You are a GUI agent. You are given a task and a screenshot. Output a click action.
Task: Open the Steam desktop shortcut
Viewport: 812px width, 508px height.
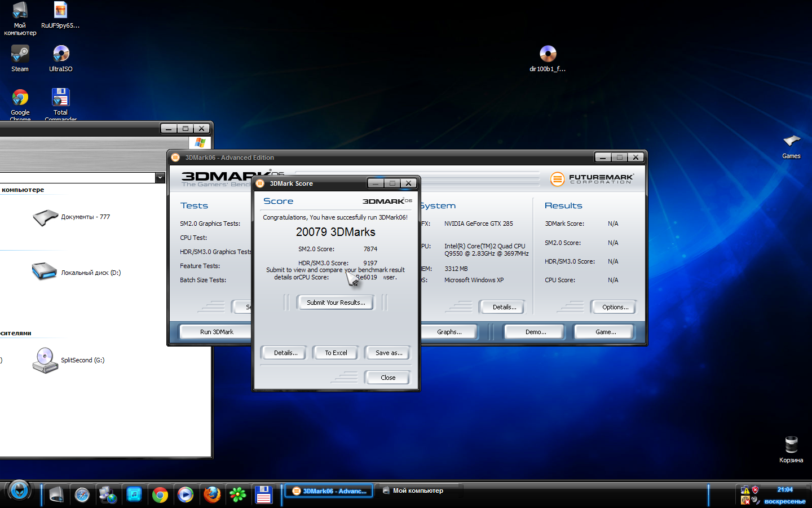coord(20,58)
